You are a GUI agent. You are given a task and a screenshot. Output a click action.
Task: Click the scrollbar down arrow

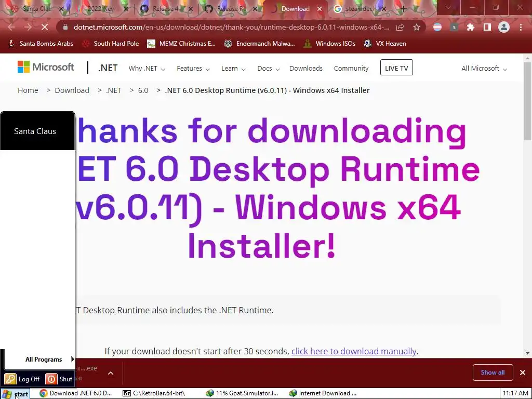[527, 353]
